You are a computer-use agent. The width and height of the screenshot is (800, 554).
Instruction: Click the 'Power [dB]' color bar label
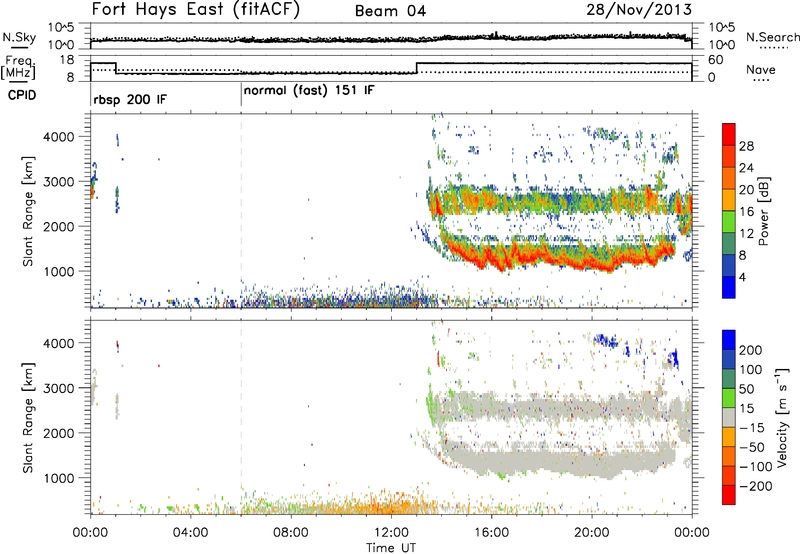763,211
